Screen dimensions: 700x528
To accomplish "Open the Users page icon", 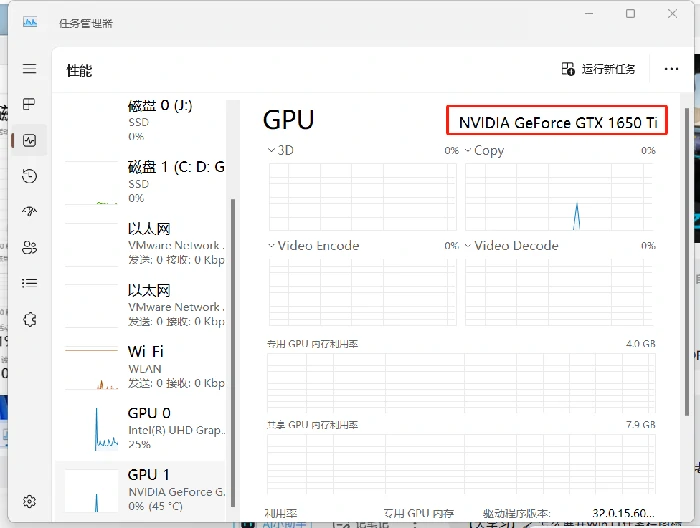I will pos(29,247).
